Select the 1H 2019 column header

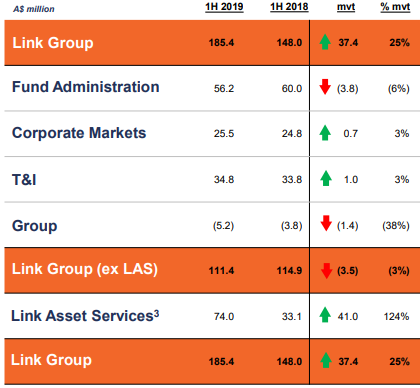pyautogui.click(x=224, y=7)
